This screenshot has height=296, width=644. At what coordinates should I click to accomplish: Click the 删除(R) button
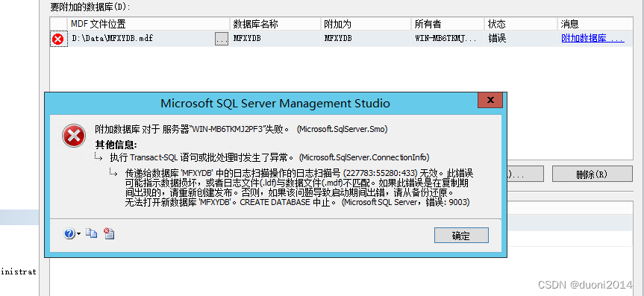[592, 174]
